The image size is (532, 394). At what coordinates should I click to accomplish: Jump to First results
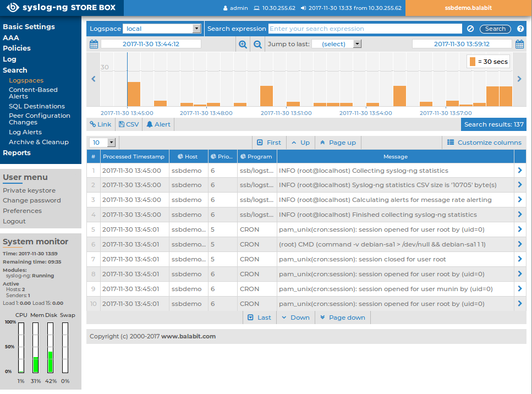pos(270,143)
